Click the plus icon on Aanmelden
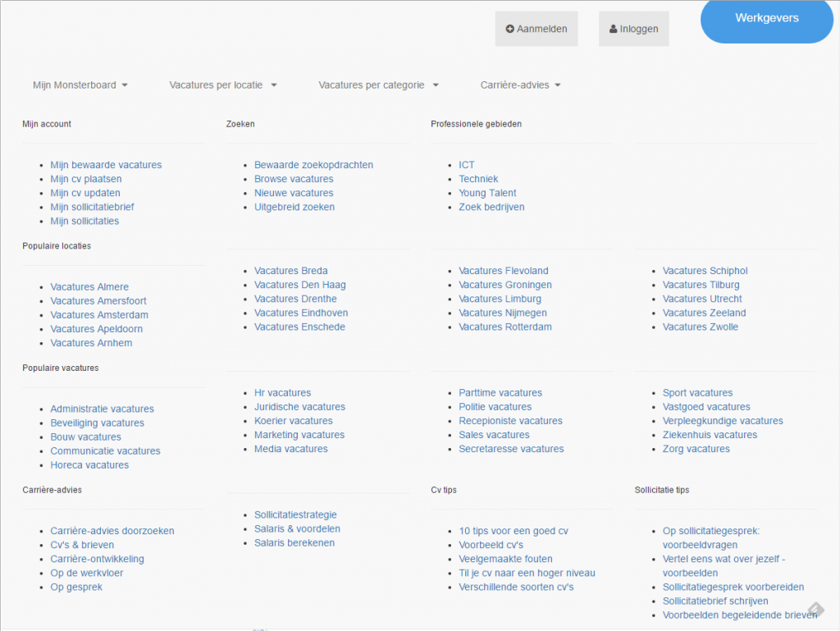 tap(510, 29)
